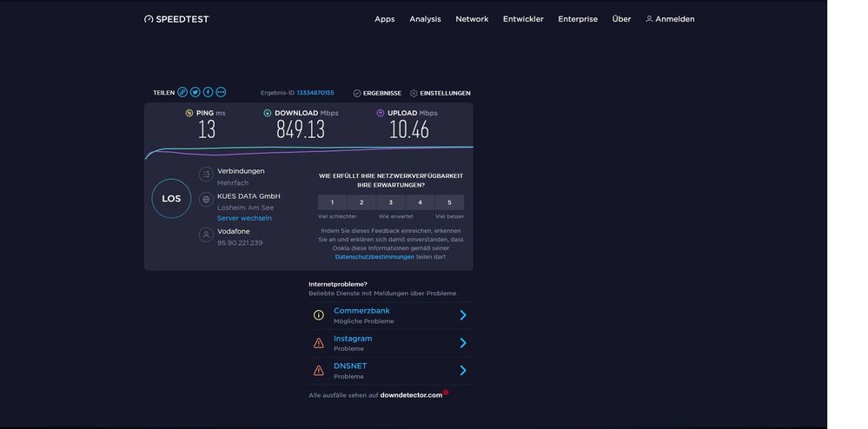
Task: Expand Commerzbank details with chevron
Action: click(x=463, y=315)
